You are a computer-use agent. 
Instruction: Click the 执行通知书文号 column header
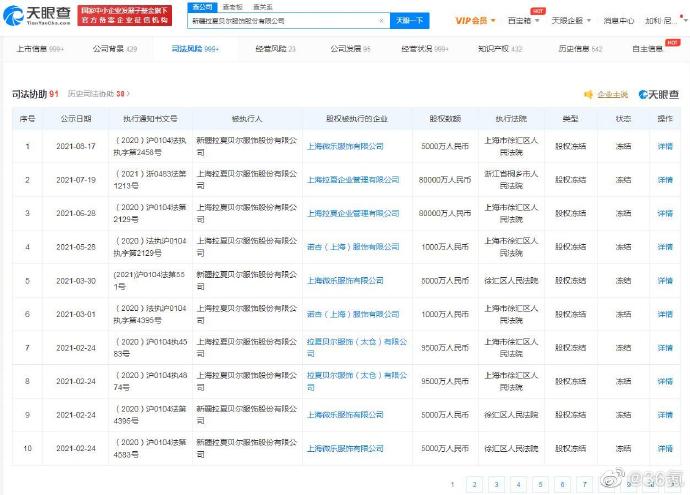click(x=150, y=119)
